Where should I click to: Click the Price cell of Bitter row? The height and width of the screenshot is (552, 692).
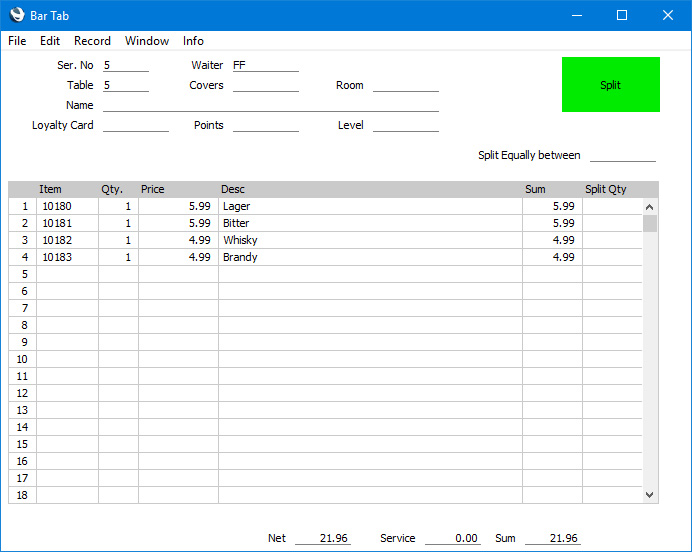[178, 223]
